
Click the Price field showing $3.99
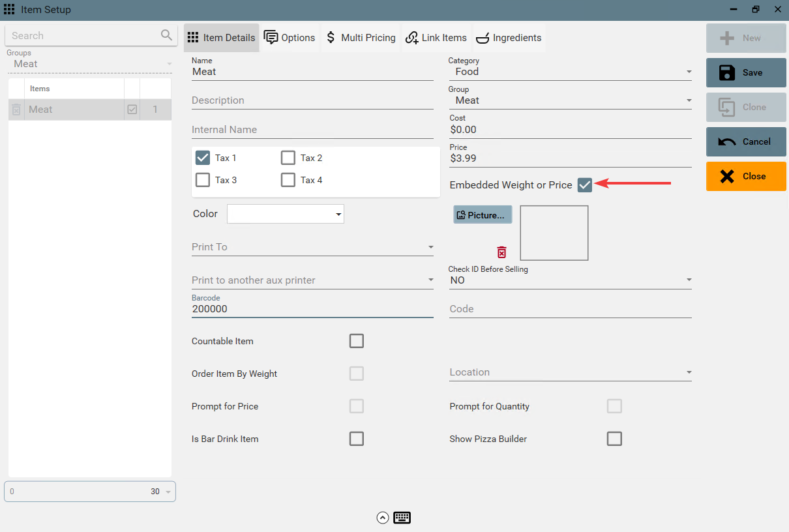click(570, 158)
